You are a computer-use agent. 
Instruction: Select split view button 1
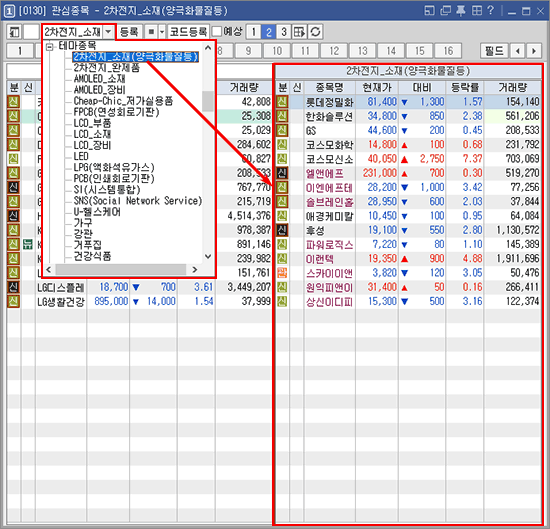[x=254, y=32]
